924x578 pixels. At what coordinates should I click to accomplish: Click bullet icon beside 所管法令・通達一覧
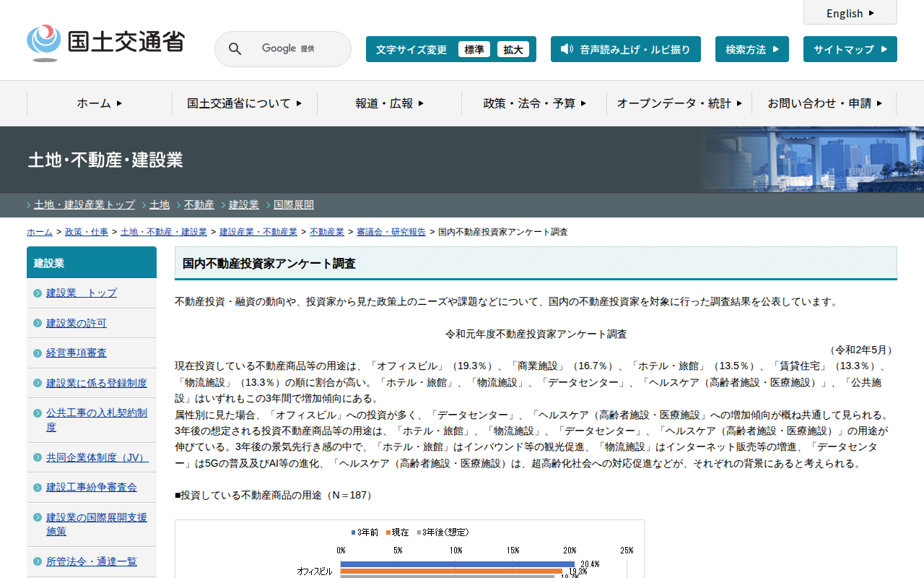[x=38, y=562]
